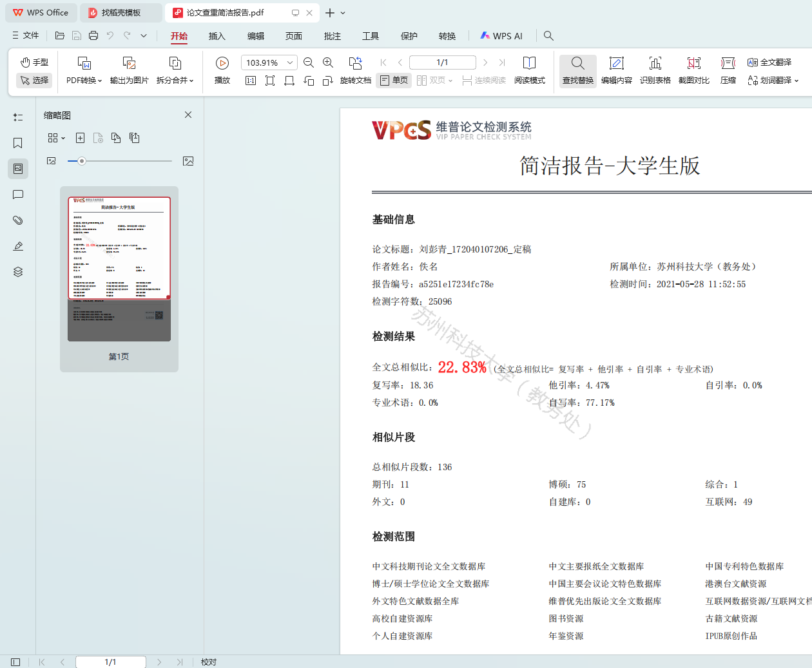Click the zoom out magnifier icon

(309, 62)
